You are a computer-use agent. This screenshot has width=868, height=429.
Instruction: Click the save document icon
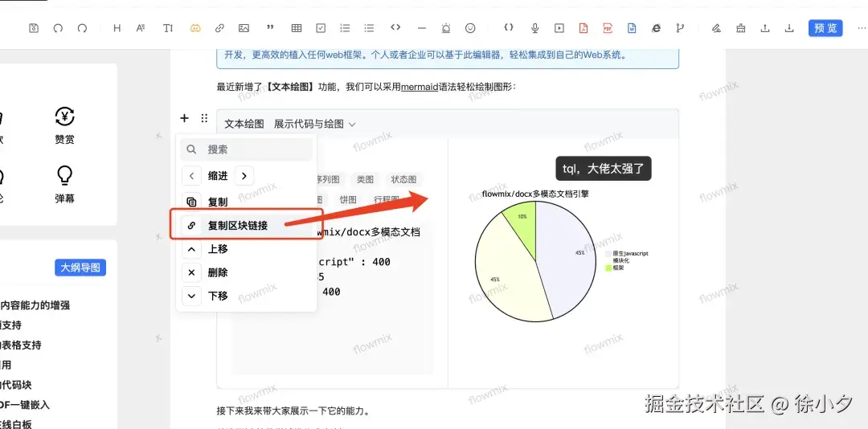point(34,27)
